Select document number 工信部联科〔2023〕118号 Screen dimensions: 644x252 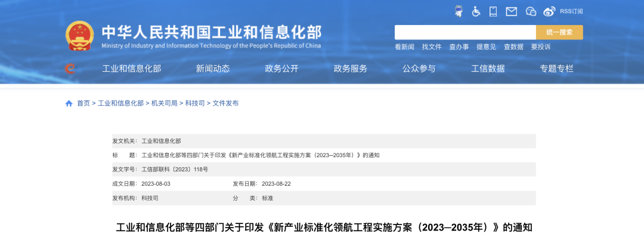[175, 170]
